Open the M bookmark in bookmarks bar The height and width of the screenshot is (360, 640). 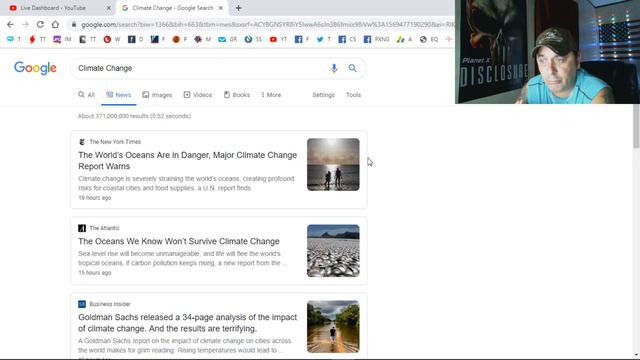point(203,39)
